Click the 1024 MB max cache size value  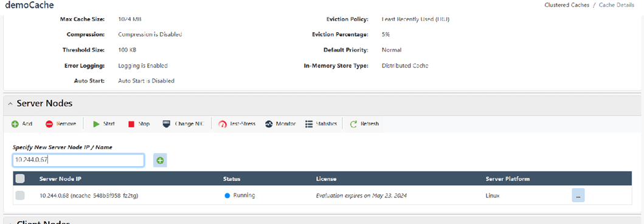(130, 19)
